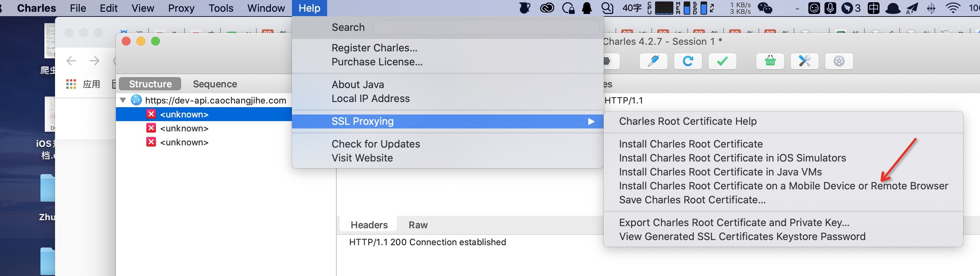Click the magnifier search icon in the menu bar
Image resolution: width=980 pixels, height=276 pixels.
607,8
